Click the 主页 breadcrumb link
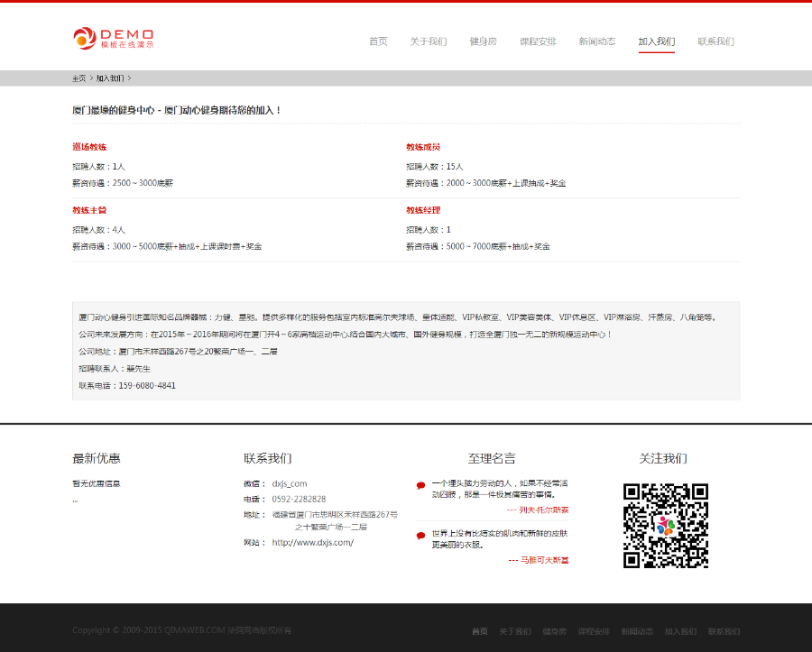 (79, 78)
